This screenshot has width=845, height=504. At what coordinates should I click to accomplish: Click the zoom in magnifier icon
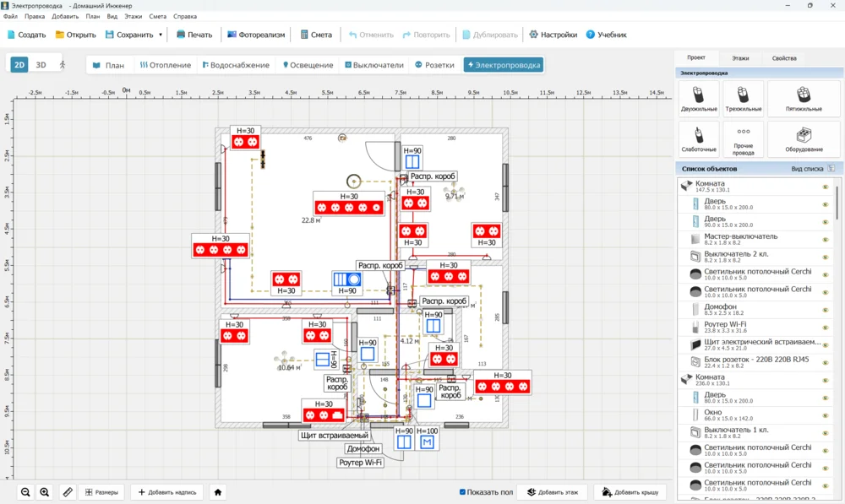(45, 492)
